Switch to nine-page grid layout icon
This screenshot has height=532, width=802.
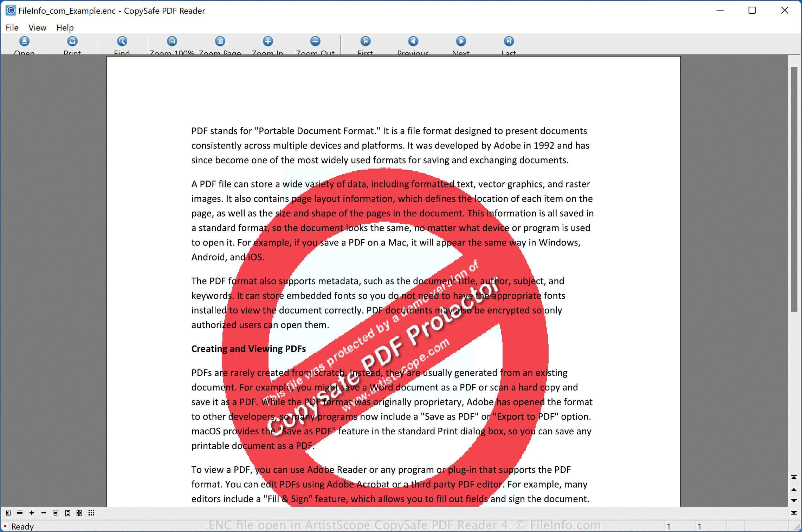(91, 513)
